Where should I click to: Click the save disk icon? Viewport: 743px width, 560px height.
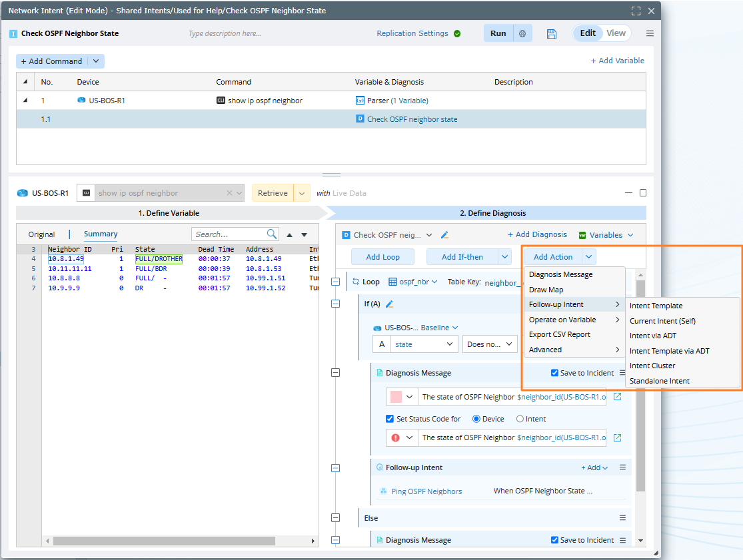551,33
